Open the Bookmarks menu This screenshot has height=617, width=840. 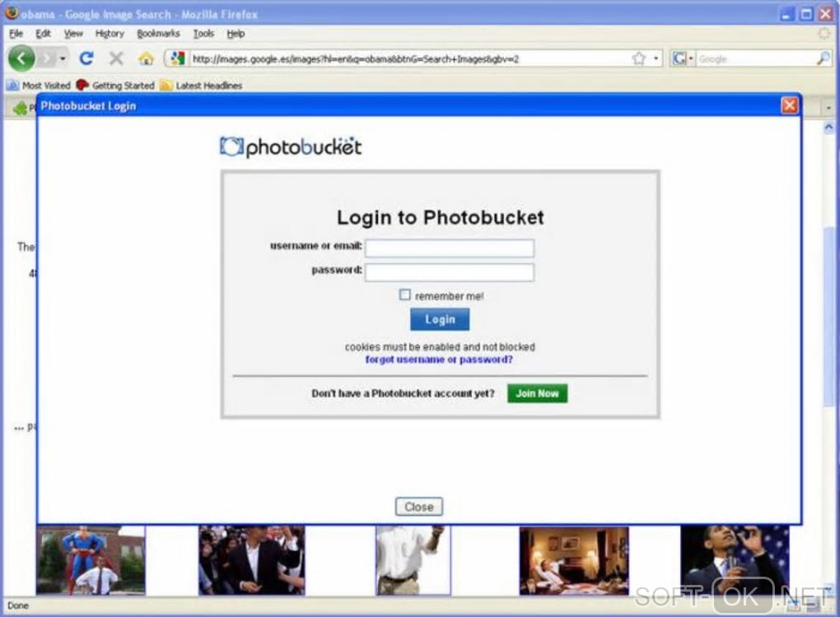158,34
